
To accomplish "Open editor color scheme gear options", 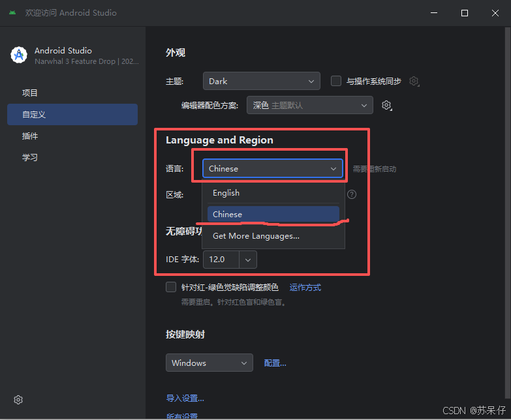I will tap(386, 105).
